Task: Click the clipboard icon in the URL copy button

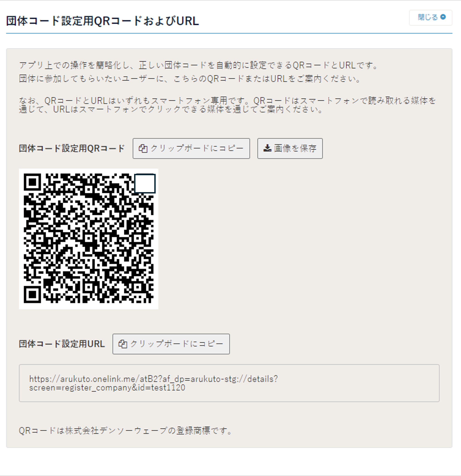Action: pos(123,344)
